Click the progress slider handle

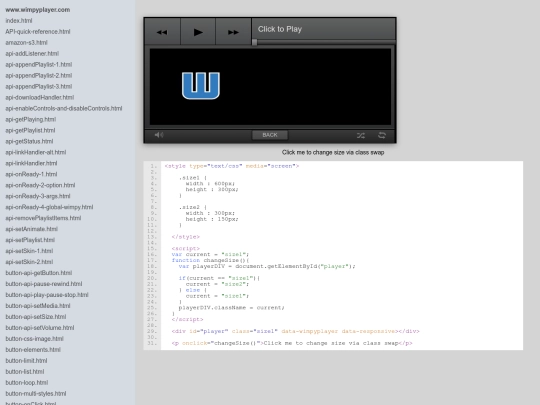[255, 42]
